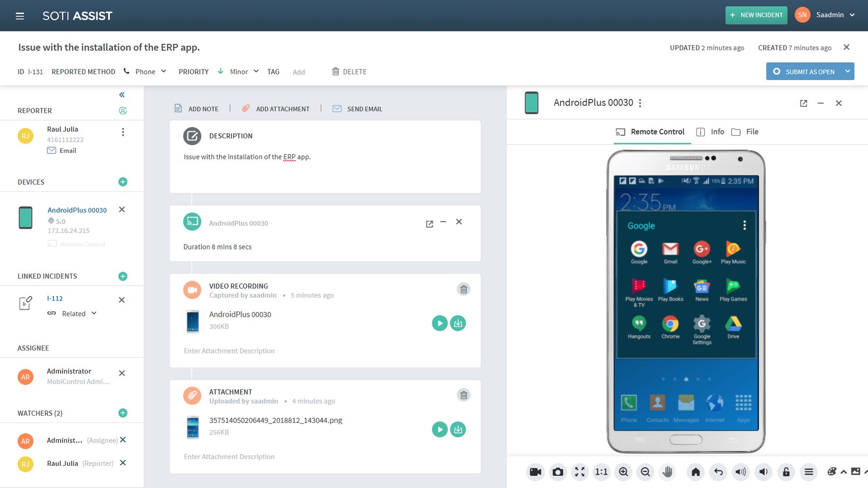Viewport: 868px width, 488px height.
Task: Mute the remote device speaker
Action: click(x=763, y=472)
